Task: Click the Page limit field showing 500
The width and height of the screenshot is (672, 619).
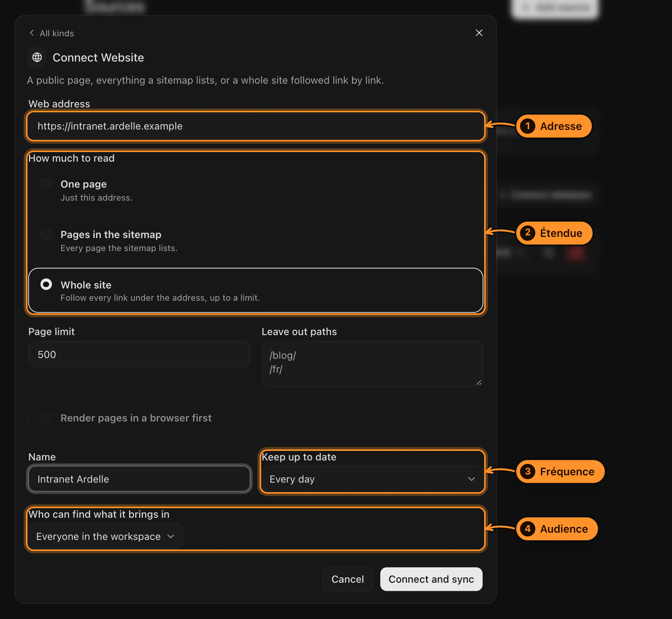Action: point(139,355)
